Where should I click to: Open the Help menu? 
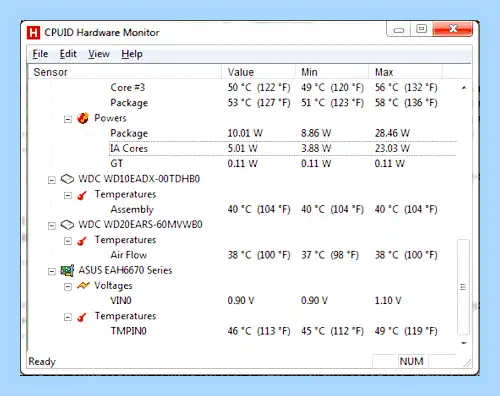[132, 54]
